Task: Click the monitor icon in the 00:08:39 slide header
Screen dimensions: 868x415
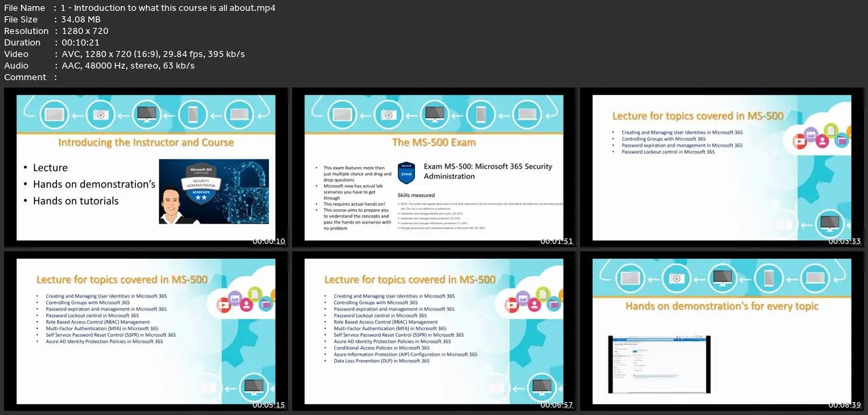Action: pyautogui.click(x=721, y=278)
